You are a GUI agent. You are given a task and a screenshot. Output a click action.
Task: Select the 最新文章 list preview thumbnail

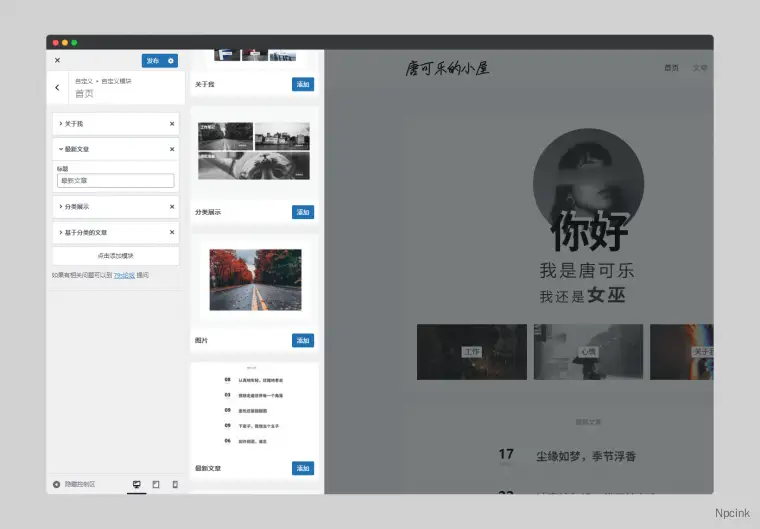click(254, 407)
